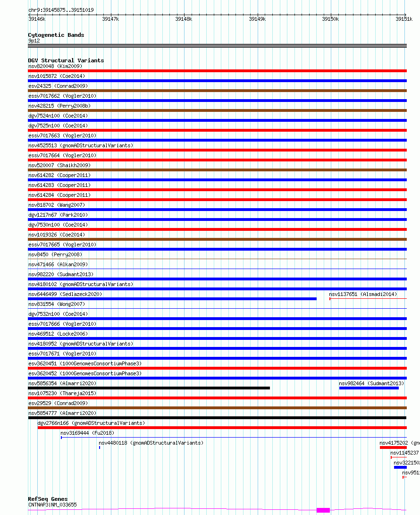Screen dimensions: 420x515
Task: Select the nsv1015872 (Coe2014) label
Action: pyautogui.click(x=57, y=76)
